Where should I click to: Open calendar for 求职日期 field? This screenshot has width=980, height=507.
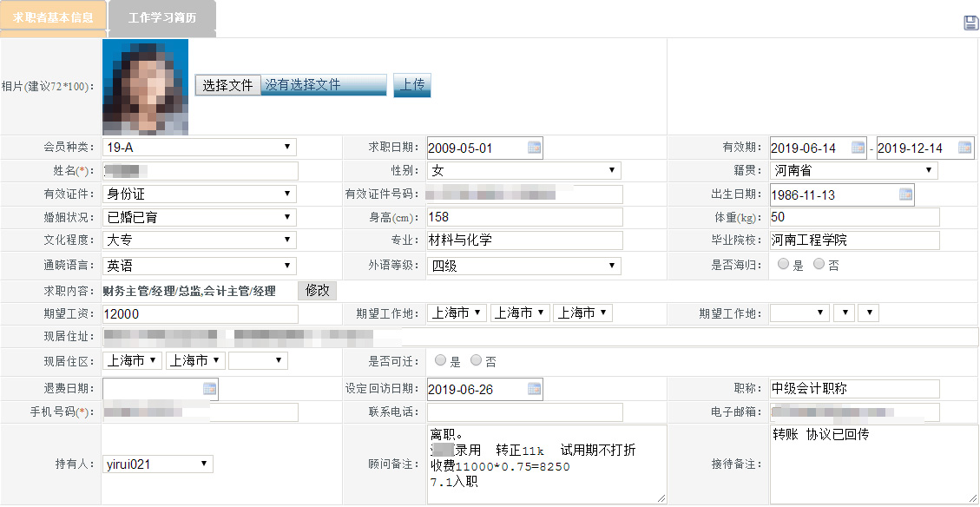click(x=535, y=148)
